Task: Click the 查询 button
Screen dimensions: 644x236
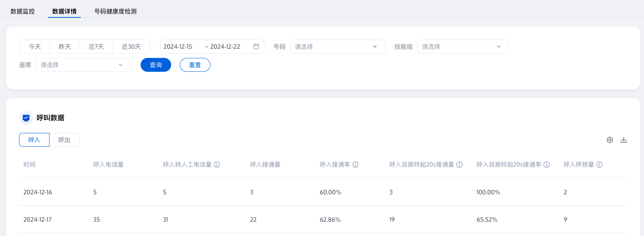Action: pyautogui.click(x=156, y=65)
